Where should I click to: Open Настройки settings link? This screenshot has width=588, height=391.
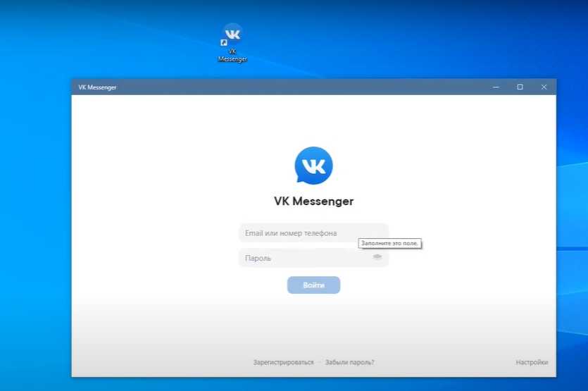[x=532, y=362]
